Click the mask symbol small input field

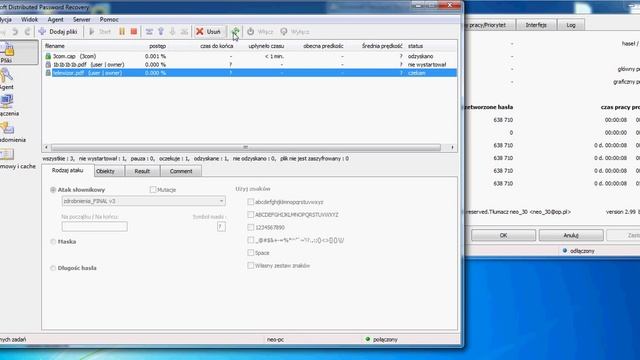pyautogui.click(x=221, y=226)
